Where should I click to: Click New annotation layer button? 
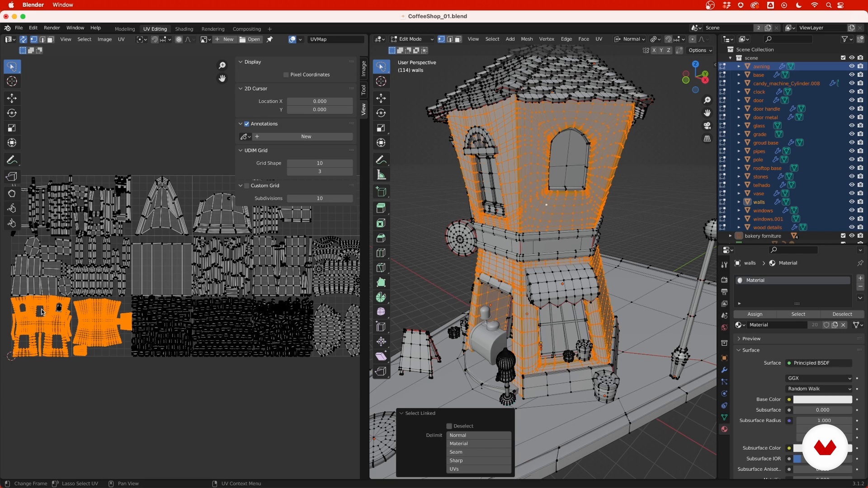click(x=306, y=136)
